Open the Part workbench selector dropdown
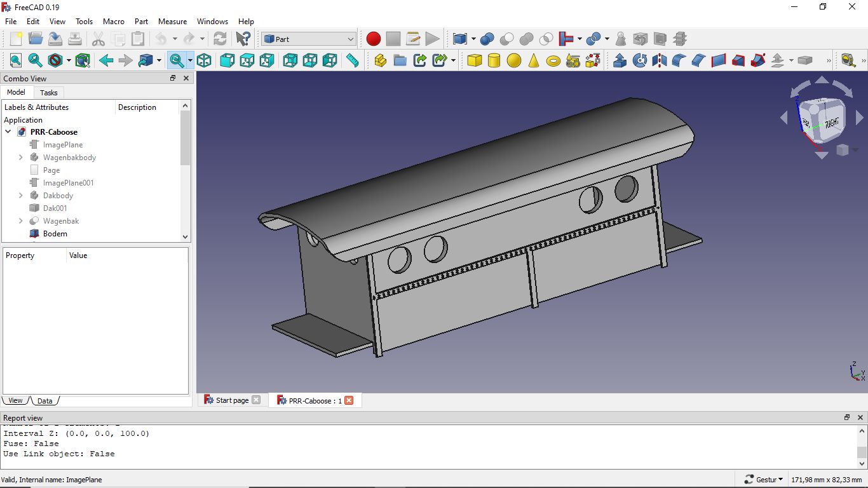868x488 pixels. pos(309,39)
